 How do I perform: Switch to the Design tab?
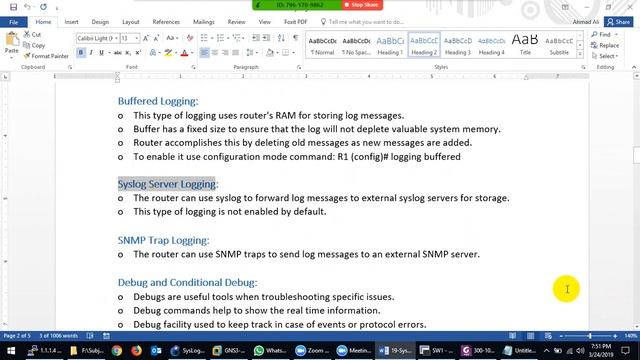pos(100,22)
